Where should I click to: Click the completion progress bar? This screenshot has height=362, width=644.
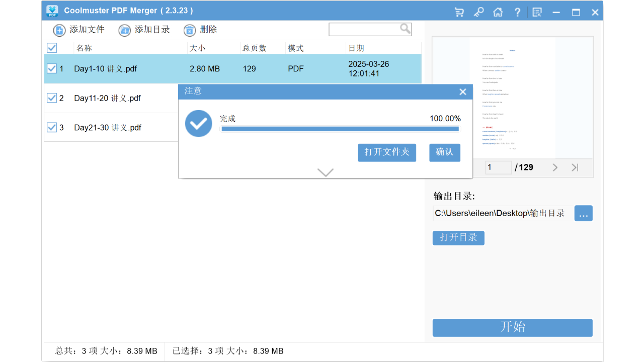click(x=340, y=129)
